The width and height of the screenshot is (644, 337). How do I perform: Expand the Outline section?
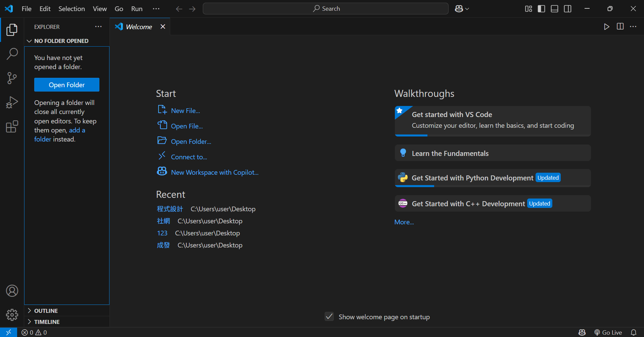click(x=67, y=311)
